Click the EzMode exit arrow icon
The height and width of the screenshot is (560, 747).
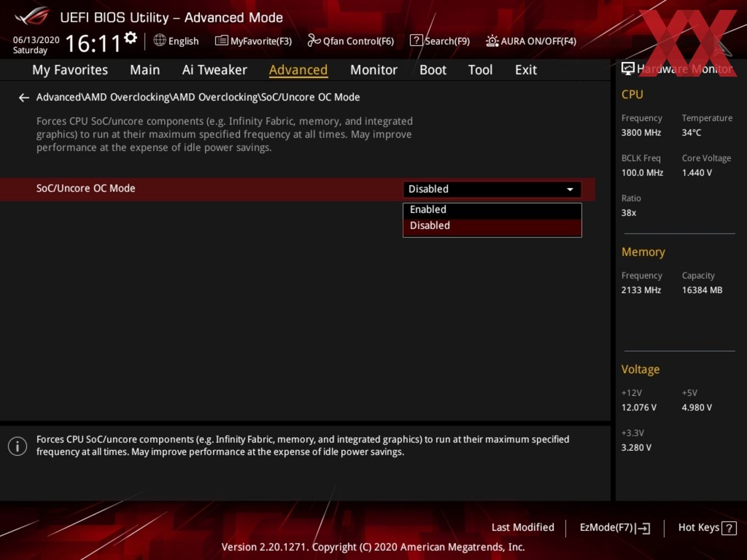pos(643,528)
